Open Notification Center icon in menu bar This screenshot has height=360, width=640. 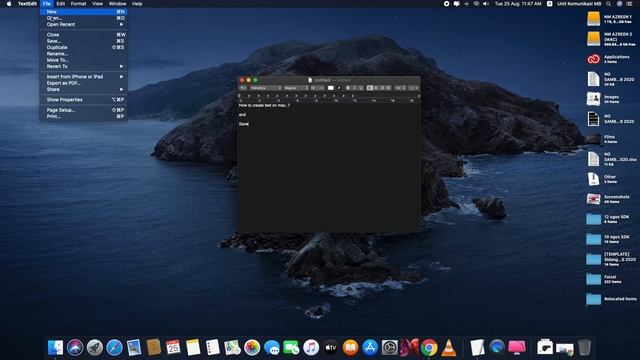pos(629,4)
